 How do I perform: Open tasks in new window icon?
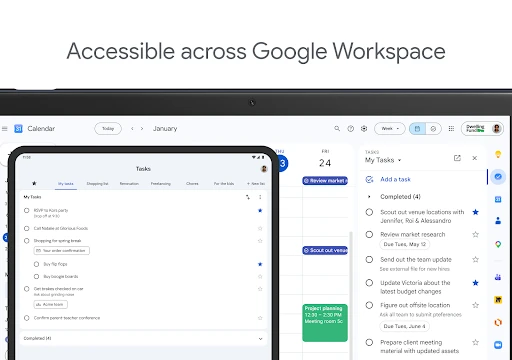click(x=457, y=158)
